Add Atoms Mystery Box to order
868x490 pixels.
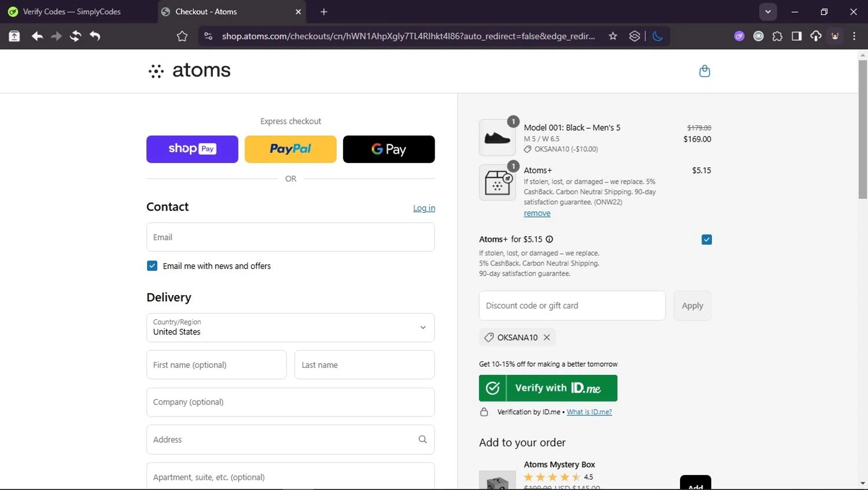point(696,483)
